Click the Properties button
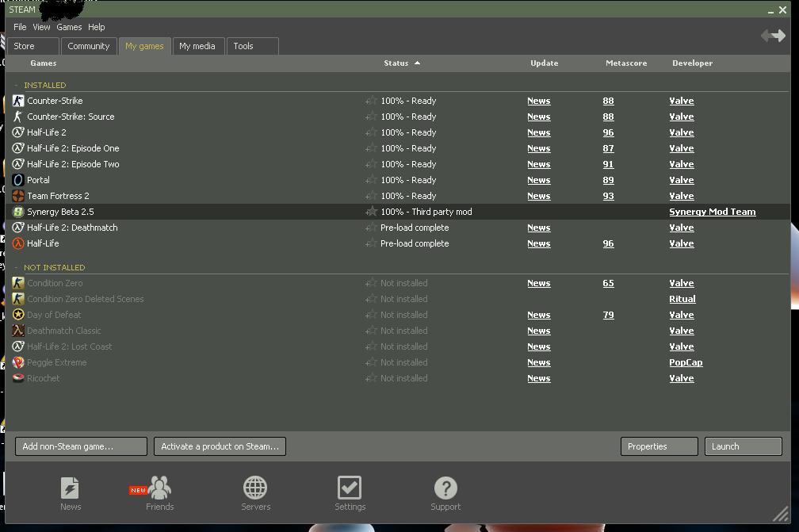 659,446
